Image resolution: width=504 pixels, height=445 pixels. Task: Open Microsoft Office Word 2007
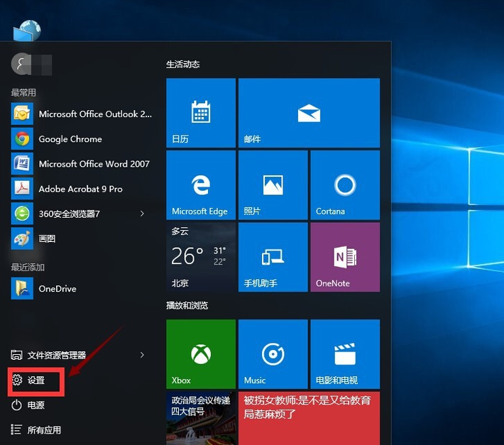pos(94,164)
